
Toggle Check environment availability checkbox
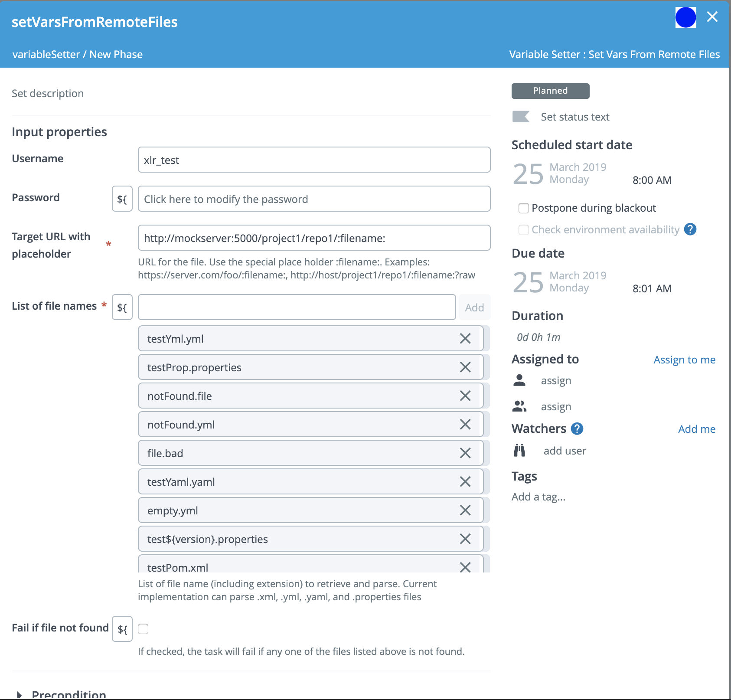coord(524,230)
